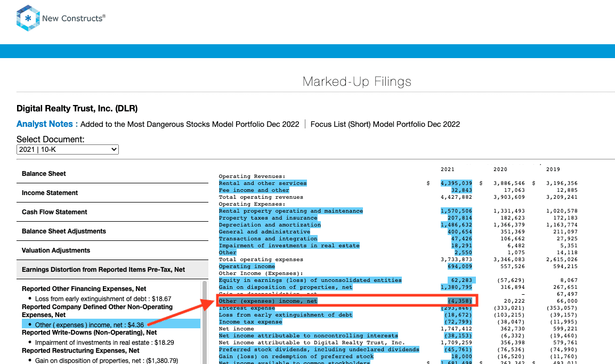Click the highlighted 694,009 operating income value
This screenshot has height=364, width=615.
tap(460, 266)
